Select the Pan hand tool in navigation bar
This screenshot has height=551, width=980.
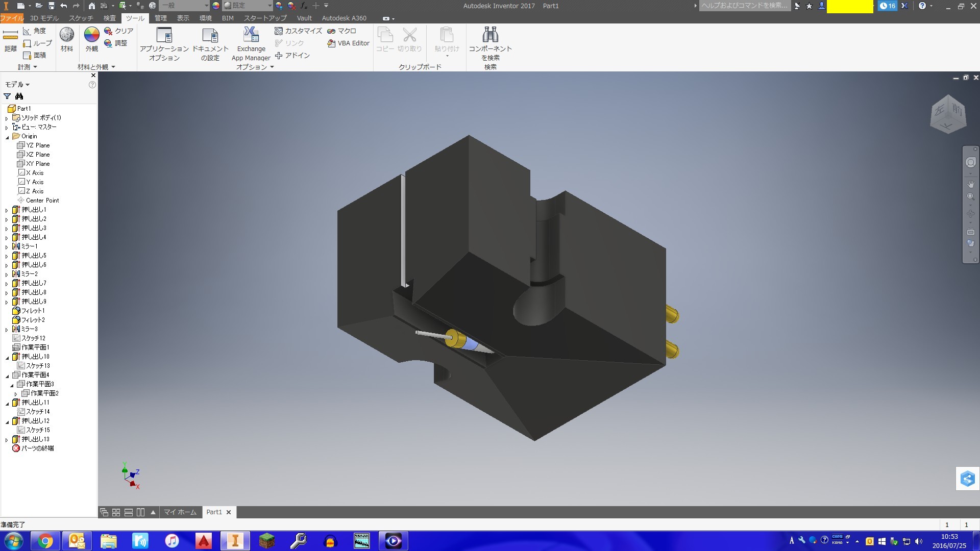970,184
